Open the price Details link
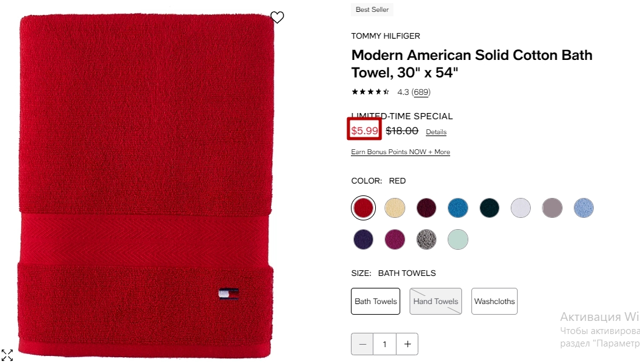 (x=436, y=132)
